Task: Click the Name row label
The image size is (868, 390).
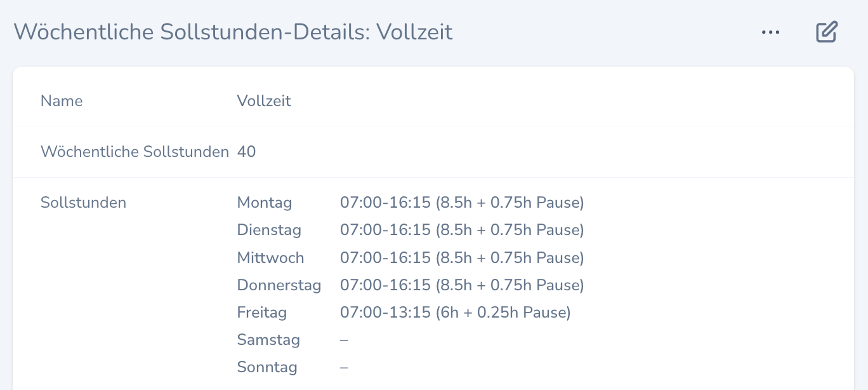Action: 61,100
